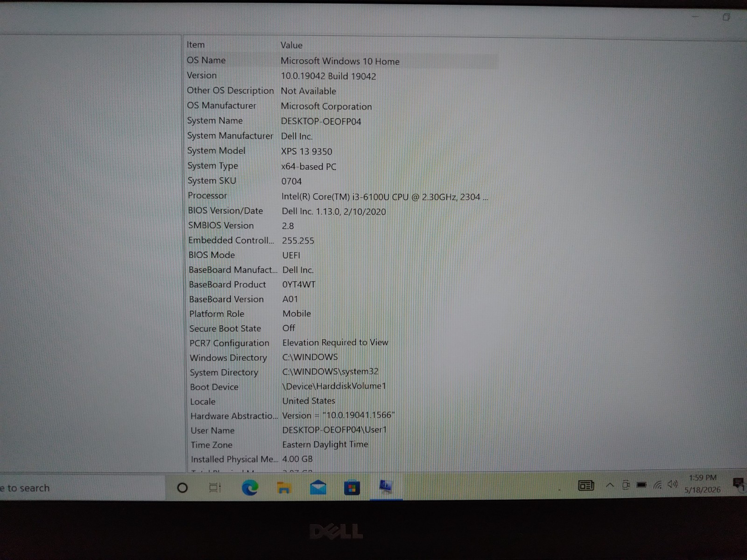Click the window restore button at top right
This screenshot has height=560, width=747.
[726, 17]
